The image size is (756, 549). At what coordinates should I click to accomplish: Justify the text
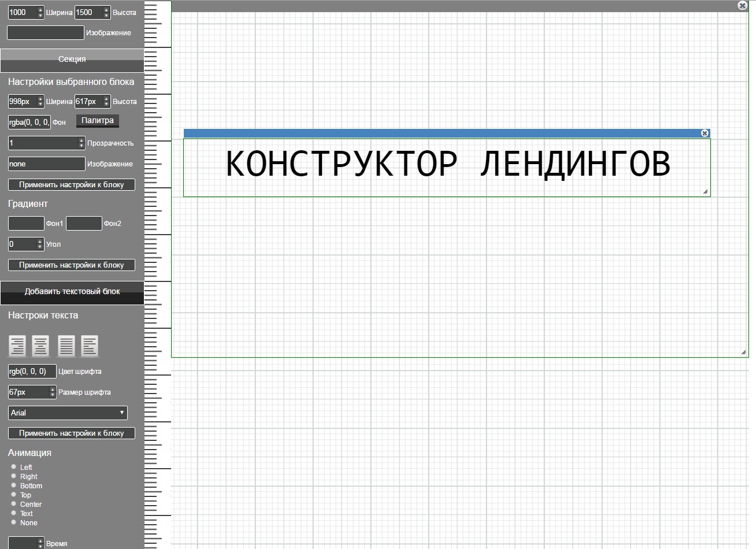(66, 346)
